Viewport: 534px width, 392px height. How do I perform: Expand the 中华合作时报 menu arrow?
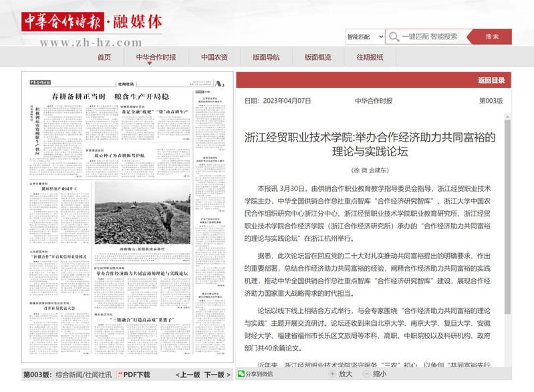click(x=149, y=64)
